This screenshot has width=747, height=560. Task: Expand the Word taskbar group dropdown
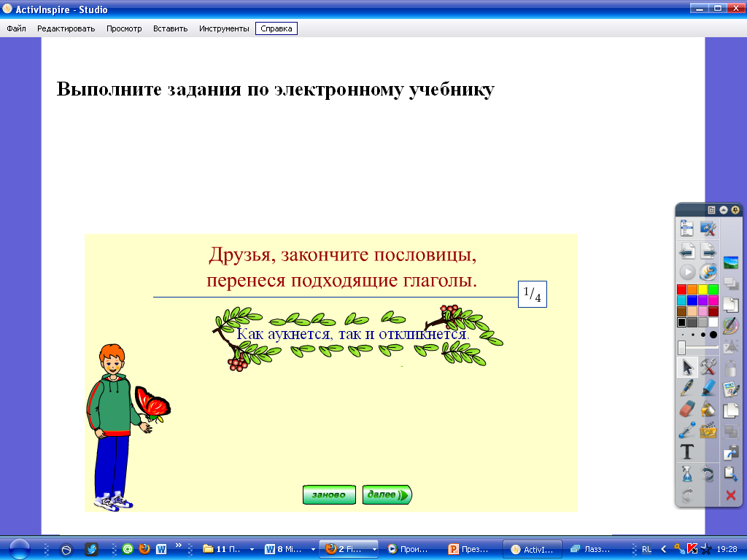313,549
